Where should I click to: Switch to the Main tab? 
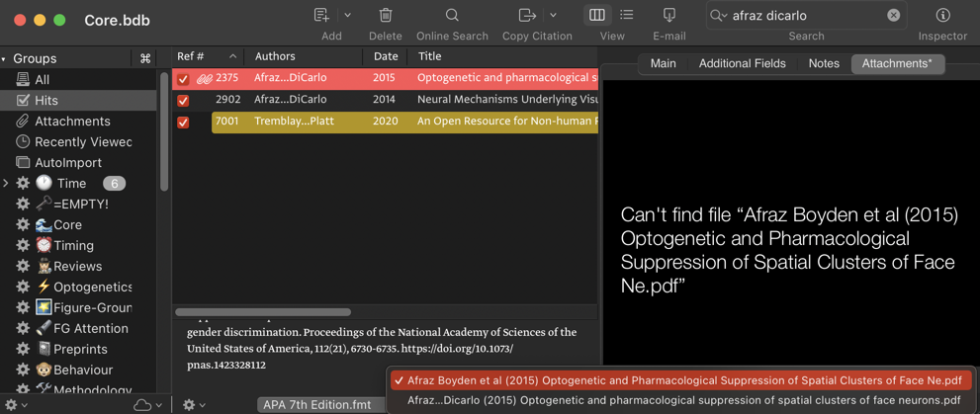pyautogui.click(x=663, y=63)
